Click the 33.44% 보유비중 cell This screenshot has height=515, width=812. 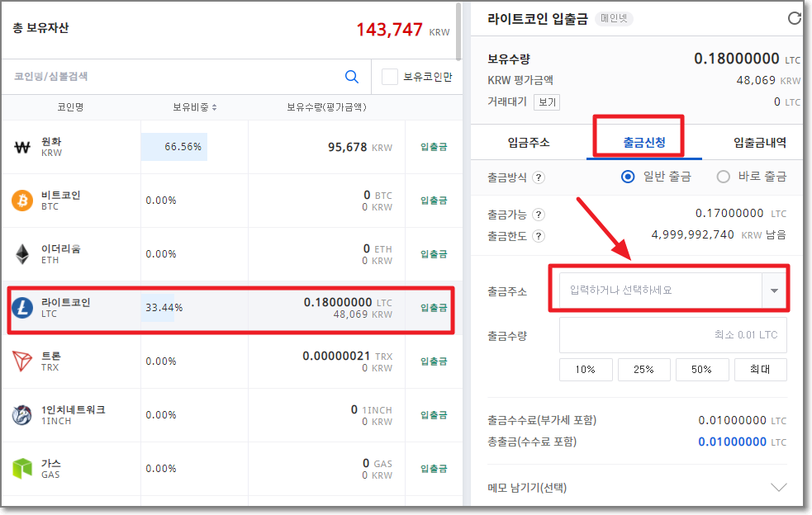[164, 308]
